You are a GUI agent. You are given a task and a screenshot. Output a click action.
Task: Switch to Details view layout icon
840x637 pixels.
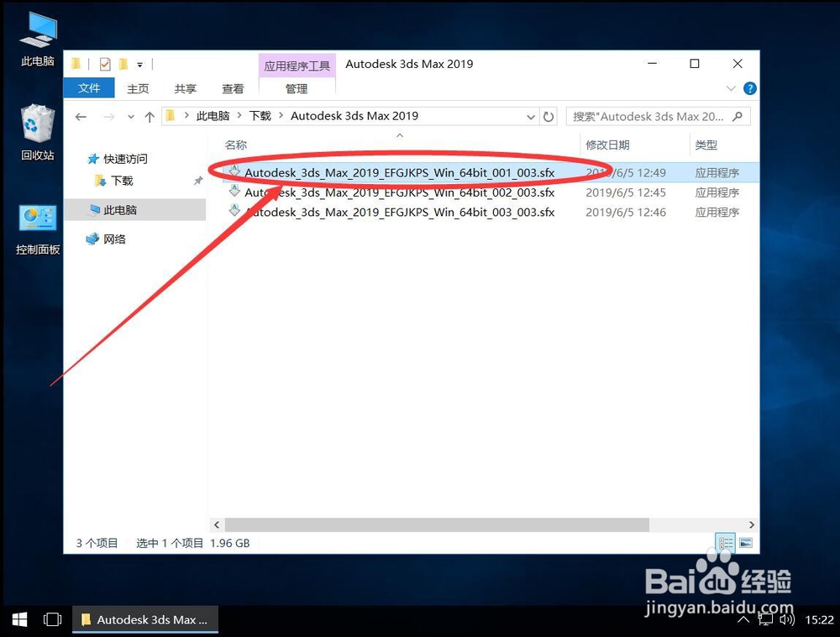[x=726, y=543]
